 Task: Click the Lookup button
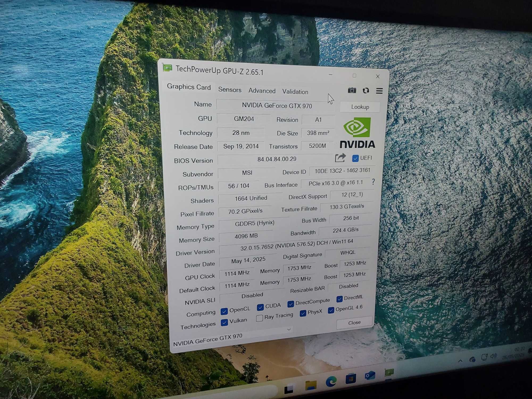click(x=360, y=107)
